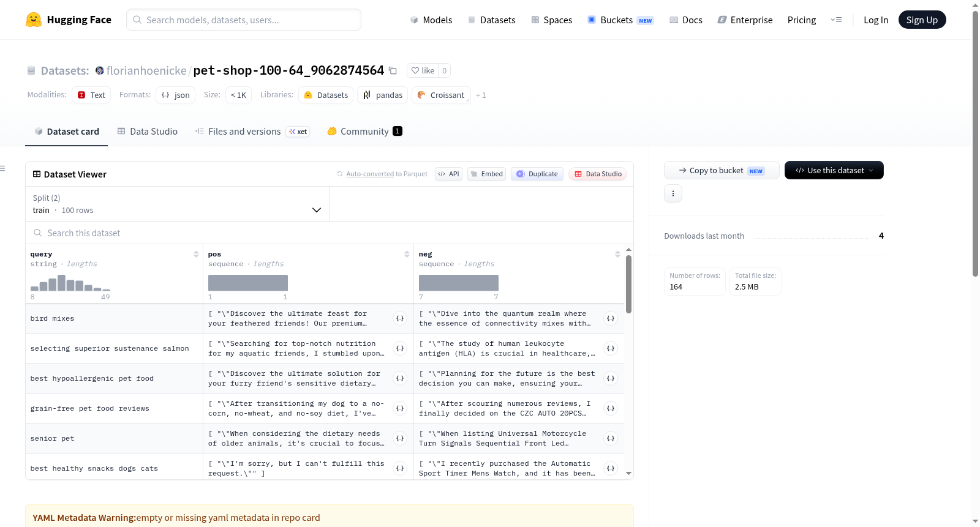Image resolution: width=980 pixels, height=527 pixels.
Task: Go to Buckets in top navigation
Action: pyautogui.click(x=620, y=20)
